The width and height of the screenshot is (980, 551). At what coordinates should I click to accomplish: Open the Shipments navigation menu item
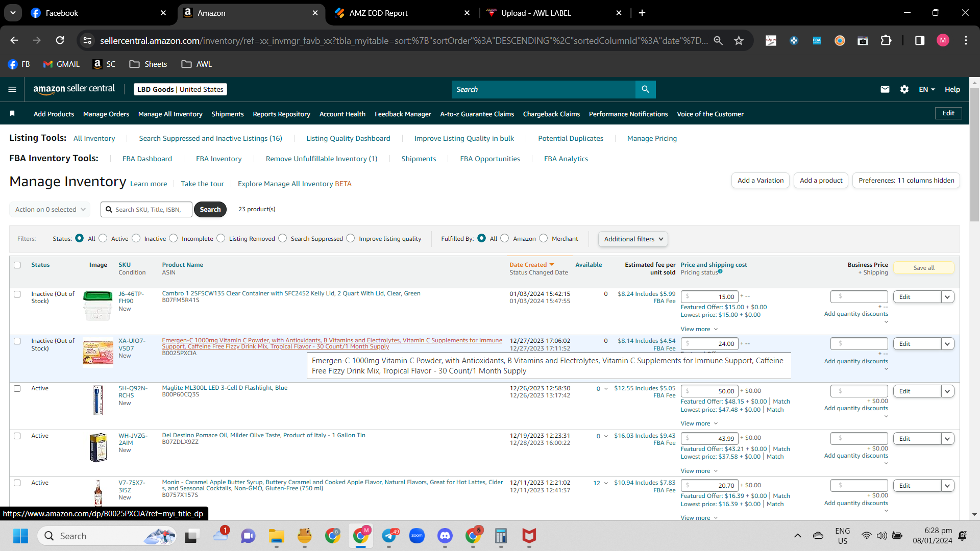click(x=228, y=114)
